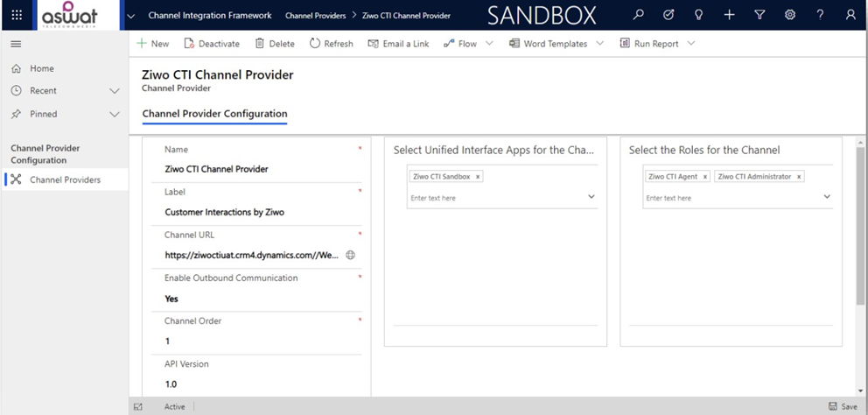
Task: Click Email a Link
Action: [x=399, y=44]
